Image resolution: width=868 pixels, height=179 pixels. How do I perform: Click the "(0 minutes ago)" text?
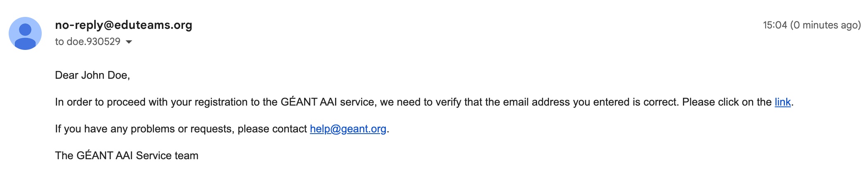pyautogui.click(x=825, y=25)
